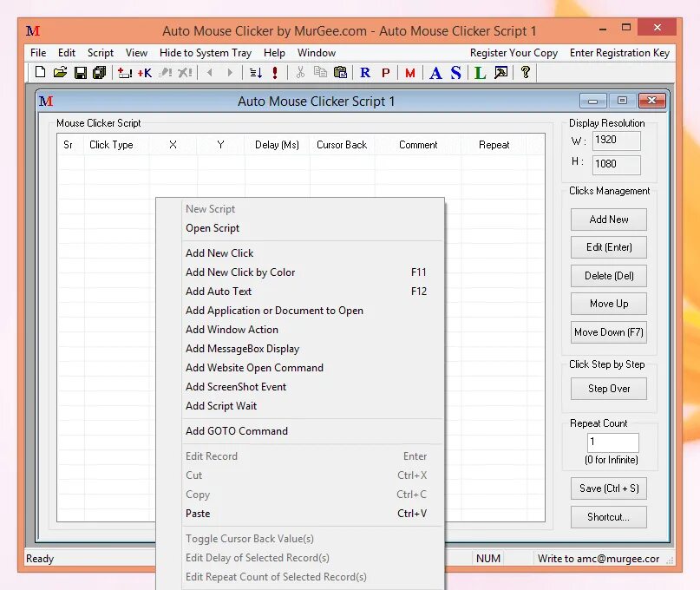
Task: Select Add New Click by Color entry
Action: 313,272
